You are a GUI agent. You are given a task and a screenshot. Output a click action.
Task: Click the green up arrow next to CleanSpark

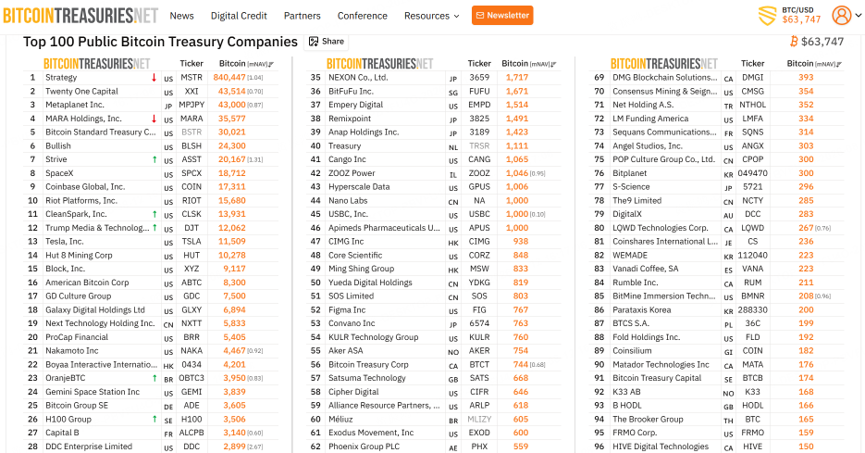[x=154, y=214]
